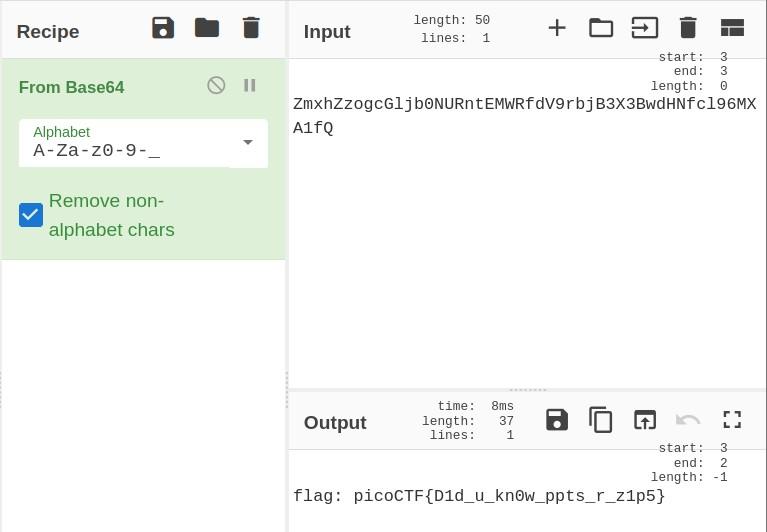Image resolution: width=767 pixels, height=532 pixels.
Task: Reset the pane layout
Action: [732, 28]
